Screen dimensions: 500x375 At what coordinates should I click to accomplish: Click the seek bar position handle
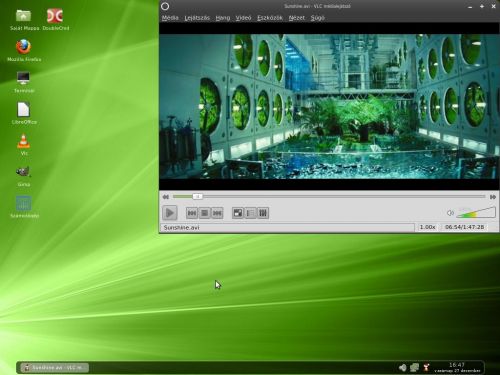tap(197, 197)
